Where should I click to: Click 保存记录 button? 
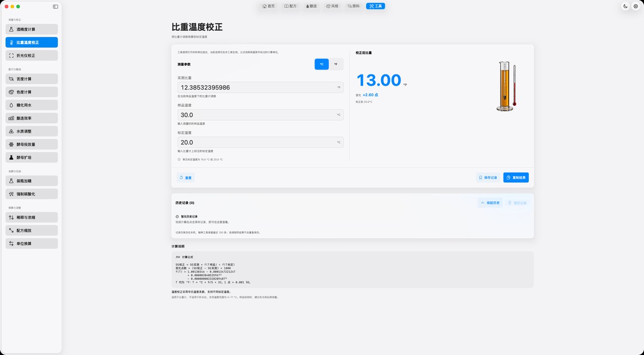488,178
